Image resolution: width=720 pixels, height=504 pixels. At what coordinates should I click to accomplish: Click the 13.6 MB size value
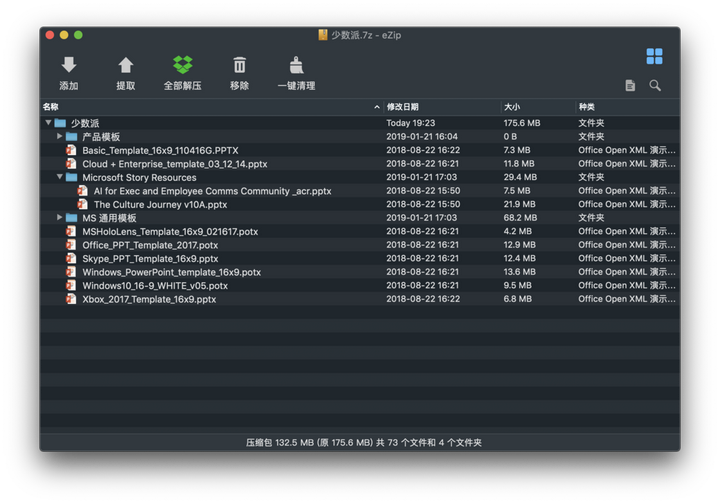(x=519, y=272)
